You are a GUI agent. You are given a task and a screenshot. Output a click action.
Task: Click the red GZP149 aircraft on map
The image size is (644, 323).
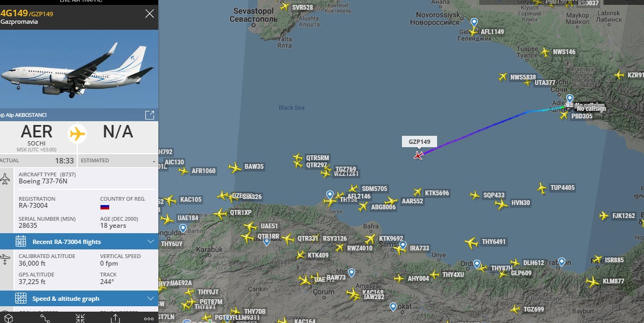pos(419,155)
